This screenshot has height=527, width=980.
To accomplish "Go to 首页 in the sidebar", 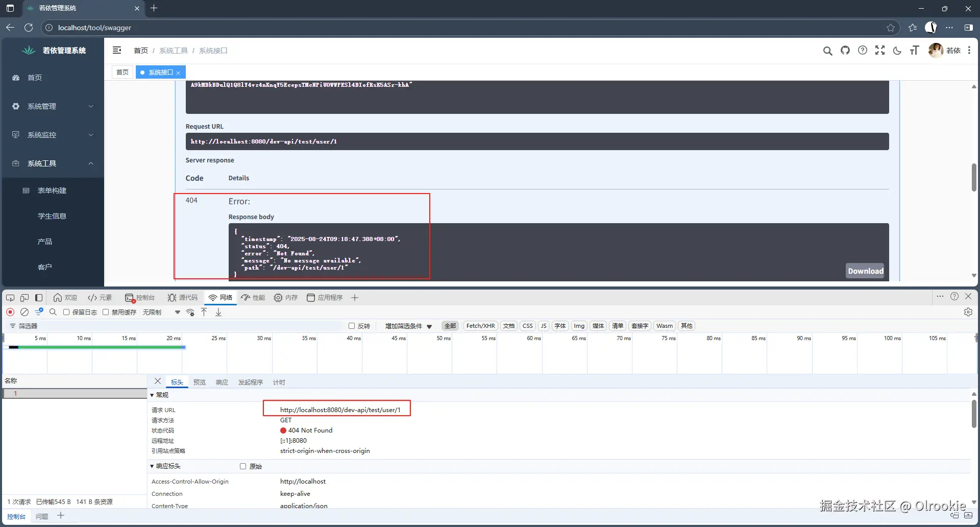I will point(53,78).
